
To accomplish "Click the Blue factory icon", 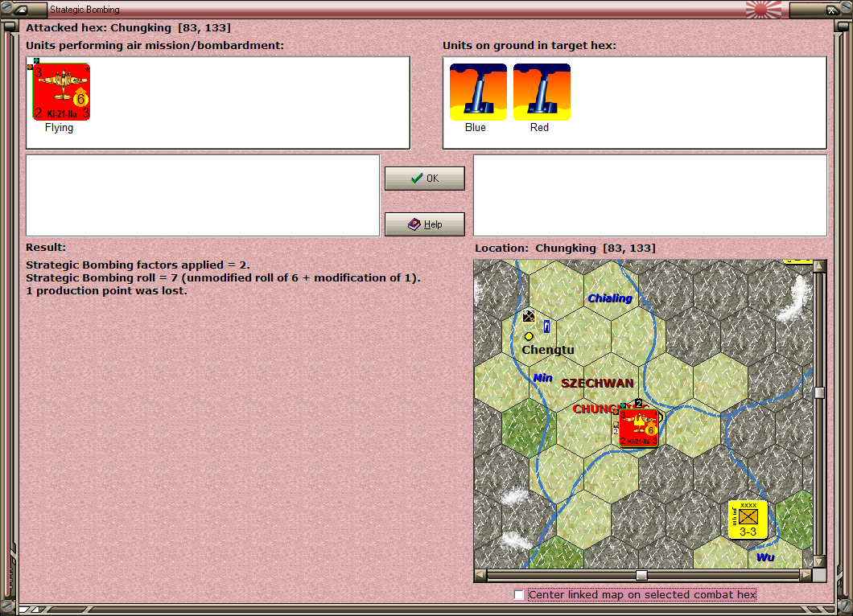I will [x=478, y=92].
